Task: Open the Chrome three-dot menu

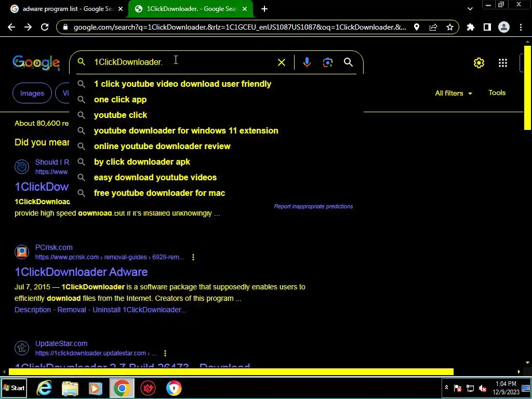Action: tap(521, 27)
